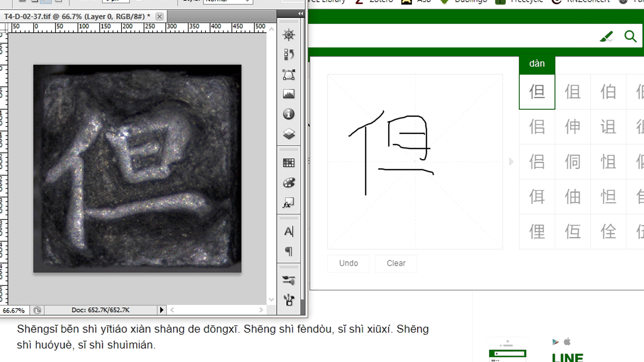
Task: Open the Layers panel icon
Action: (x=289, y=134)
